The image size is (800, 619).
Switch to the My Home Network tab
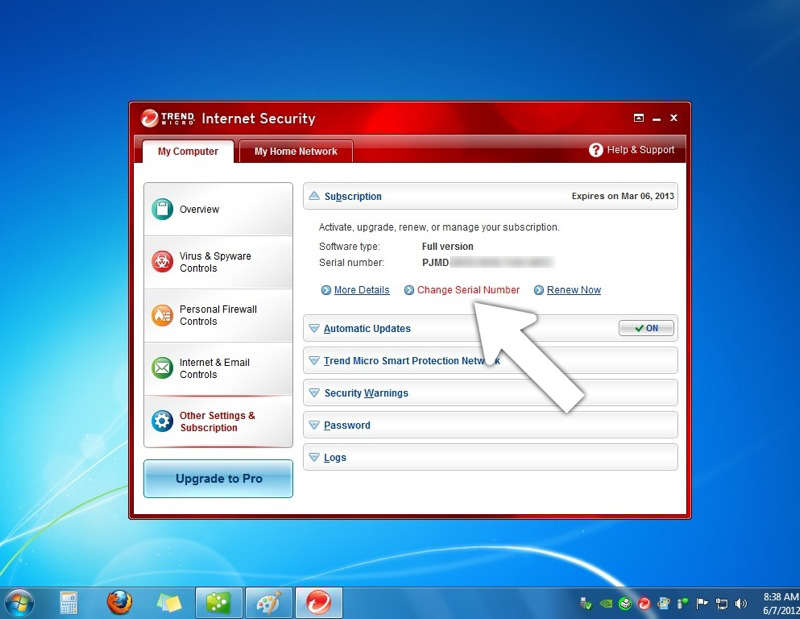click(x=296, y=152)
